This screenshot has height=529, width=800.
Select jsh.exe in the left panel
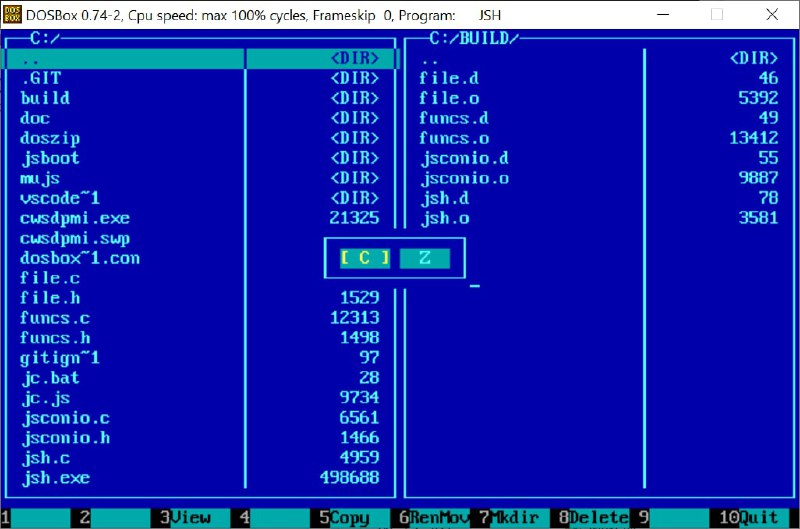[55, 478]
